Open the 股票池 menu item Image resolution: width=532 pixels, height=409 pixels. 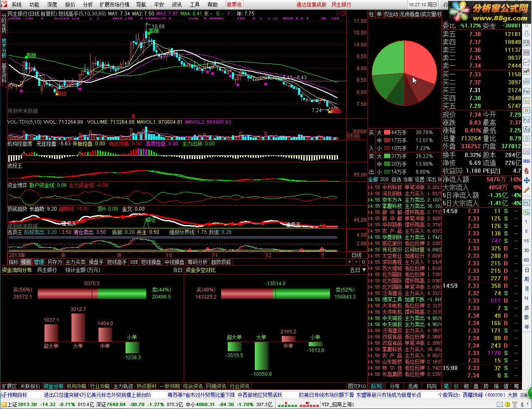pyautogui.click(x=234, y=5)
